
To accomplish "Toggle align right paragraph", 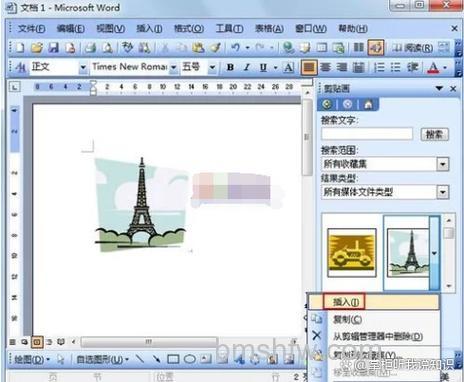I will (342, 68).
